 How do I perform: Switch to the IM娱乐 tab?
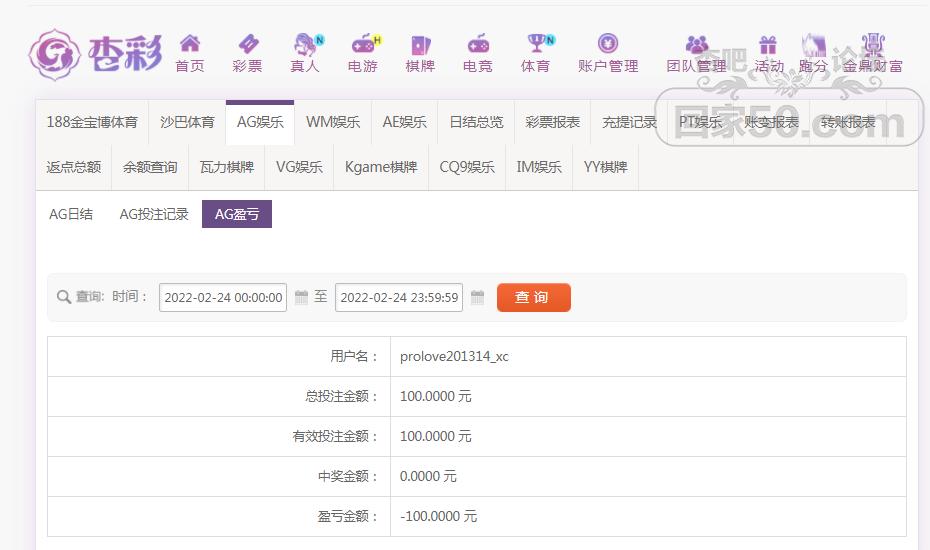(x=539, y=167)
